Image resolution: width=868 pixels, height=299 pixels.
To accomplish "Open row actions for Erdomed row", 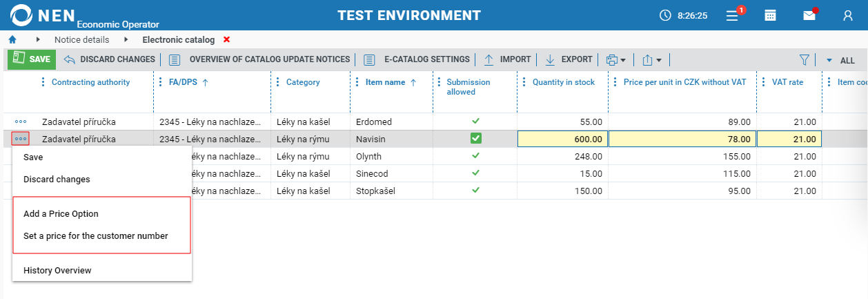I will (21, 122).
